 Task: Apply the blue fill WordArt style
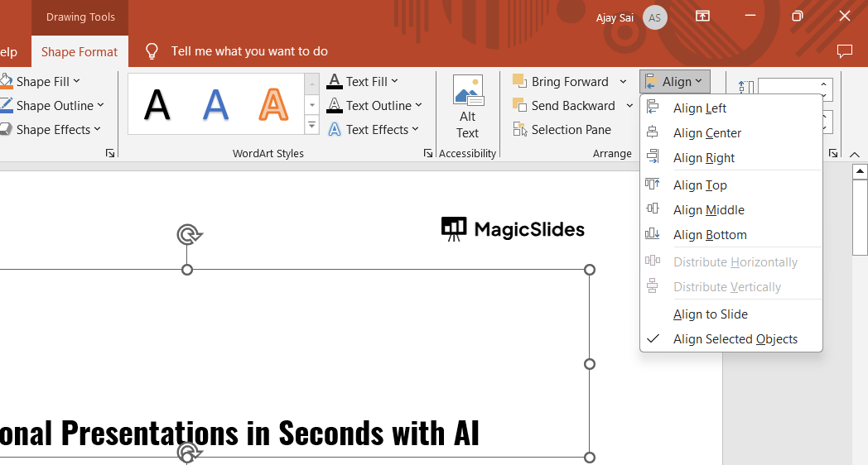coord(215,104)
